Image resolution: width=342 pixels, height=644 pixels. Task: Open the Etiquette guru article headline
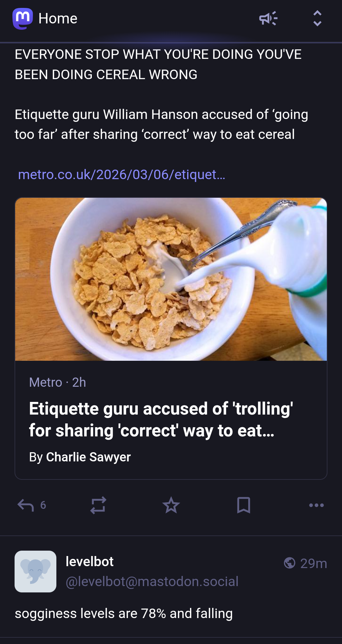click(161, 419)
